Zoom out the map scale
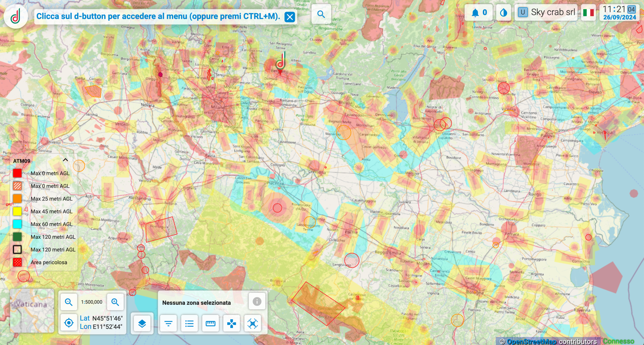Screen dimensions: 644x345 point(69,302)
